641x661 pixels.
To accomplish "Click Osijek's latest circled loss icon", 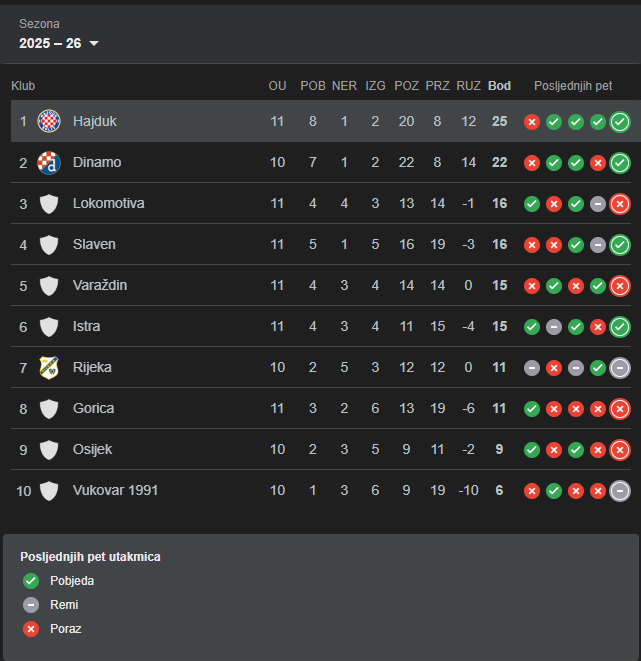I will 620,450.
